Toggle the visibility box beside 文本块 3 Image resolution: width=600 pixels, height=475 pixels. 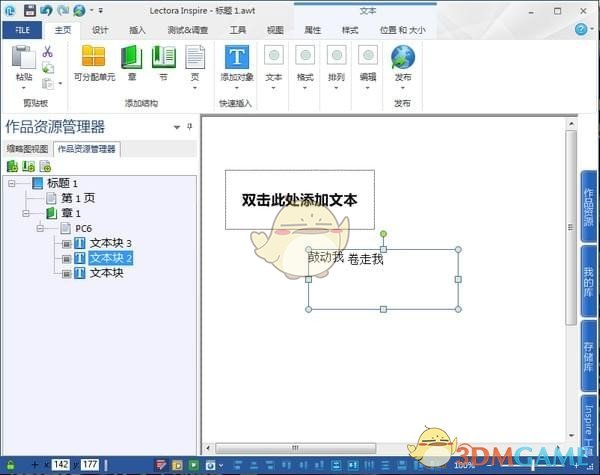click(66, 243)
